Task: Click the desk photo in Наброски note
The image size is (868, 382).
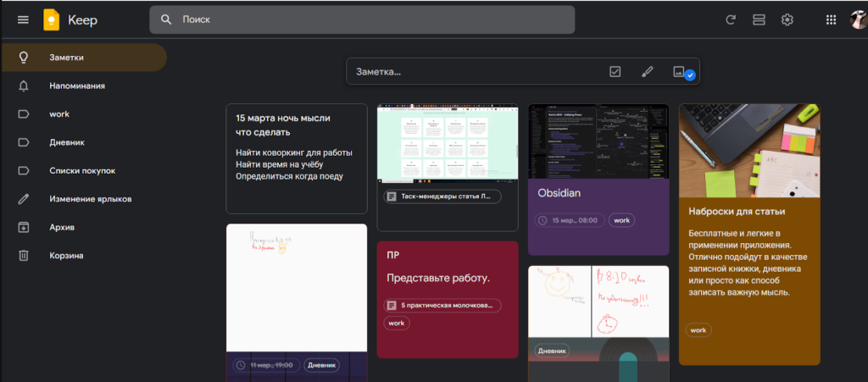Action: tap(749, 151)
